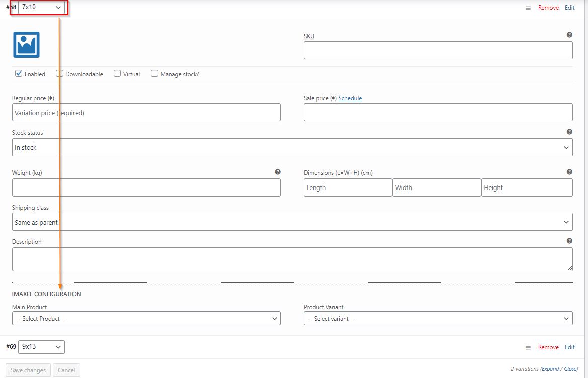Remove variation #69

pos(548,347)
